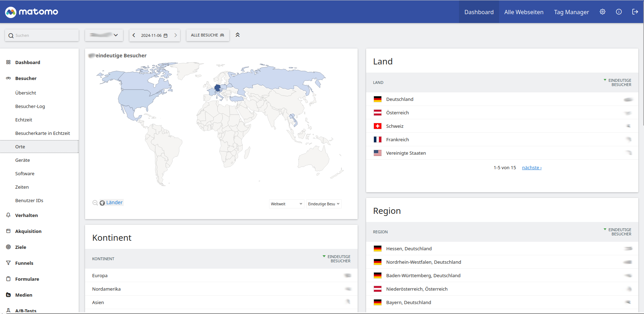Sort Kontinent table by Eindeutige Besucher
The width and height of the screenshot is (644, 314).
(x=336, y=259)
